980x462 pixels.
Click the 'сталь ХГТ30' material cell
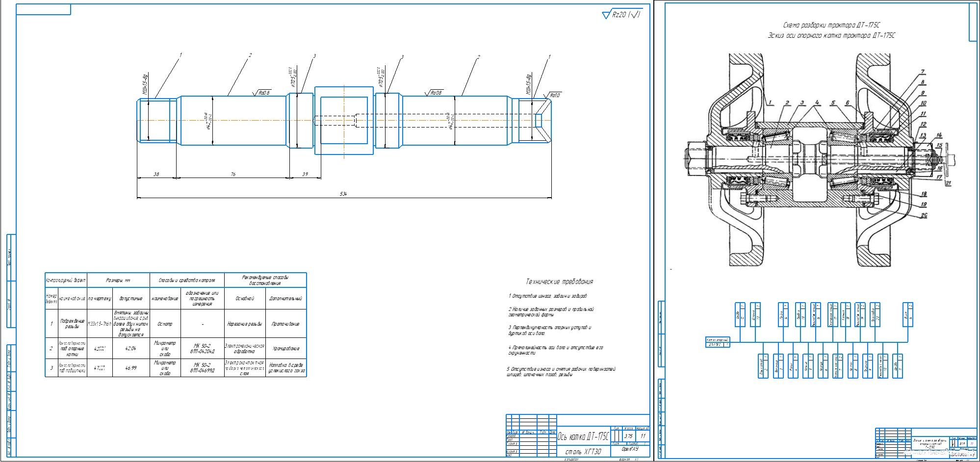pos(583,452)
